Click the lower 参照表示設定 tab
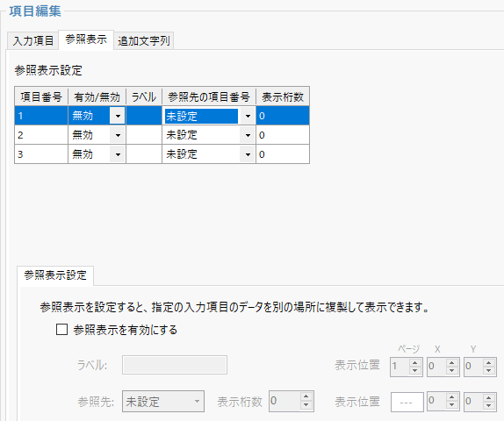Screen dimensions: 504x421 (x=55, y=275)
